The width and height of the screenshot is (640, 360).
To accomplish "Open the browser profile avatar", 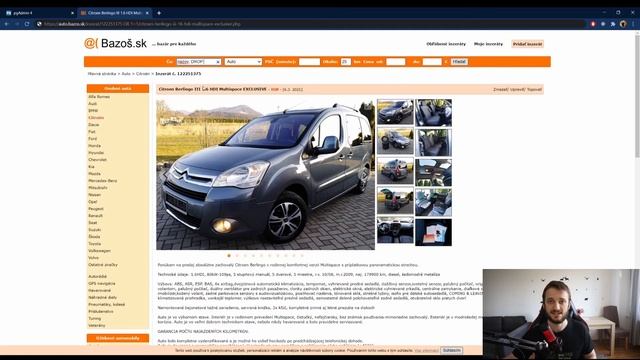I will coord(623,24).
